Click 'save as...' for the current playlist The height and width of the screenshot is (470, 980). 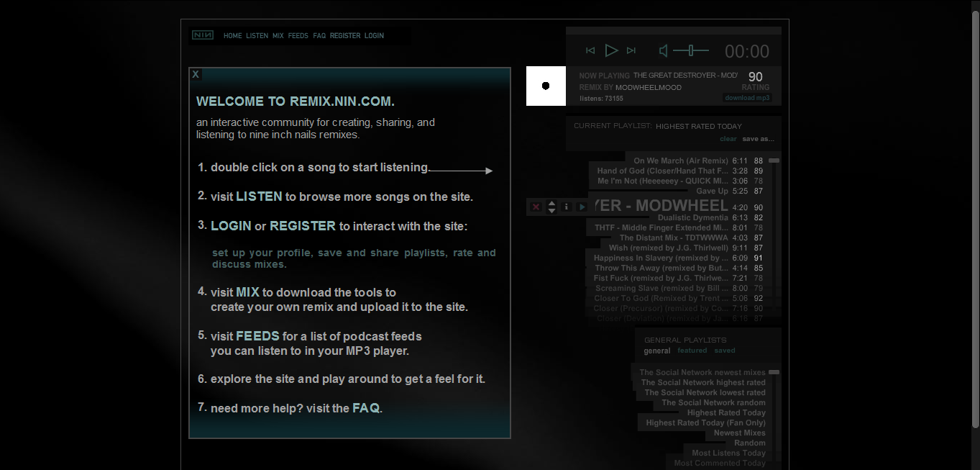[x=758, y=139]
